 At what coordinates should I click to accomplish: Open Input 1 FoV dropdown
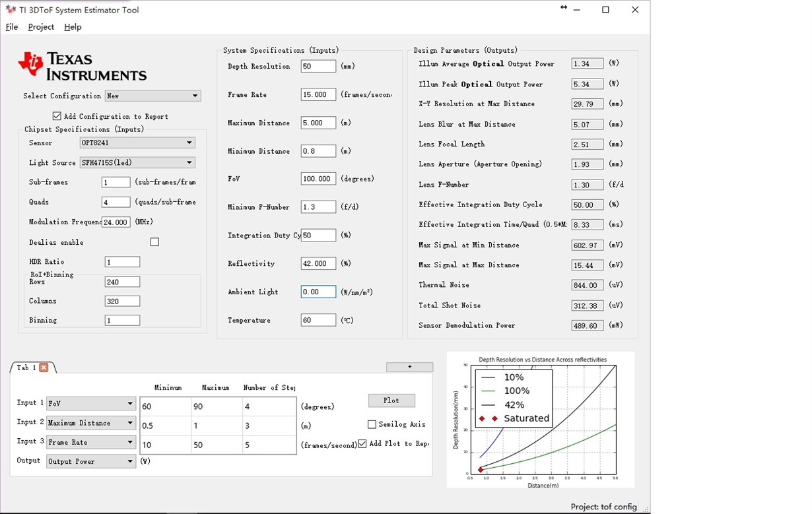[x=91, y=403]
